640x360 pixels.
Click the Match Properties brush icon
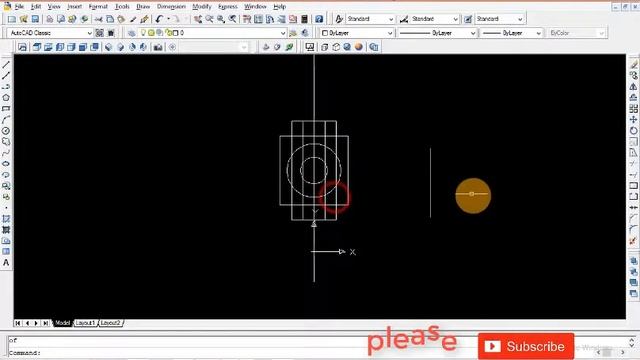133,19
